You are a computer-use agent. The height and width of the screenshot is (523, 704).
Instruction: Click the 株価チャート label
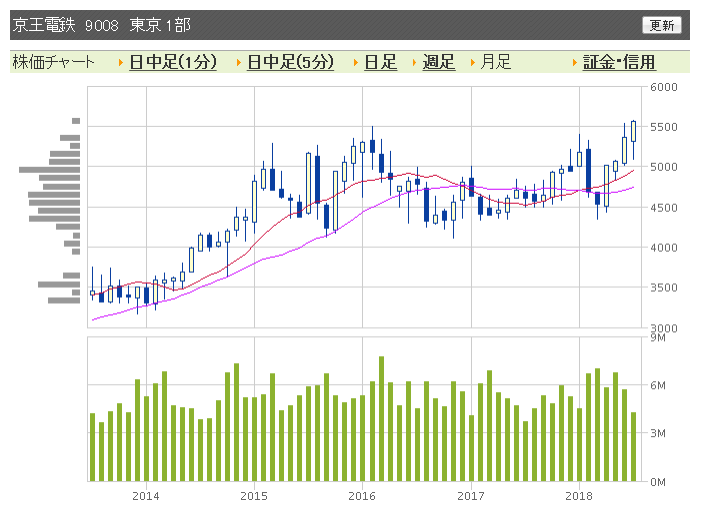click(x=53, y=62)
